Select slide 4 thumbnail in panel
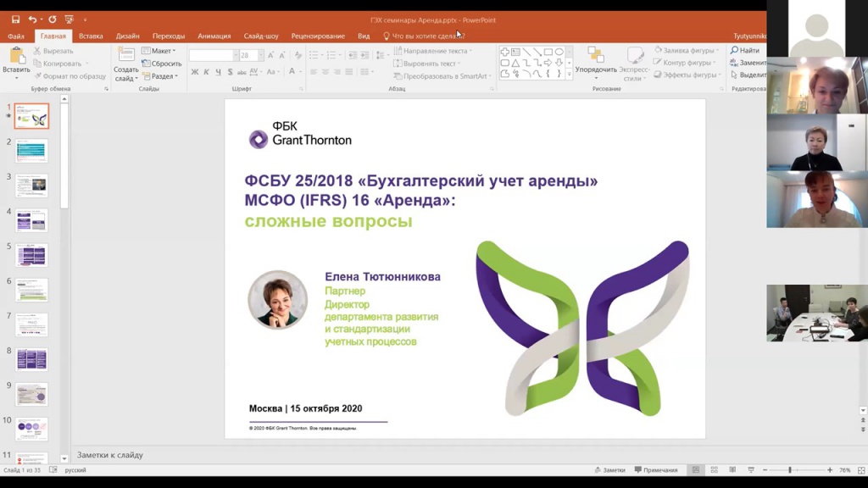This screenshot has width=868, height=488. coord(31,220)
